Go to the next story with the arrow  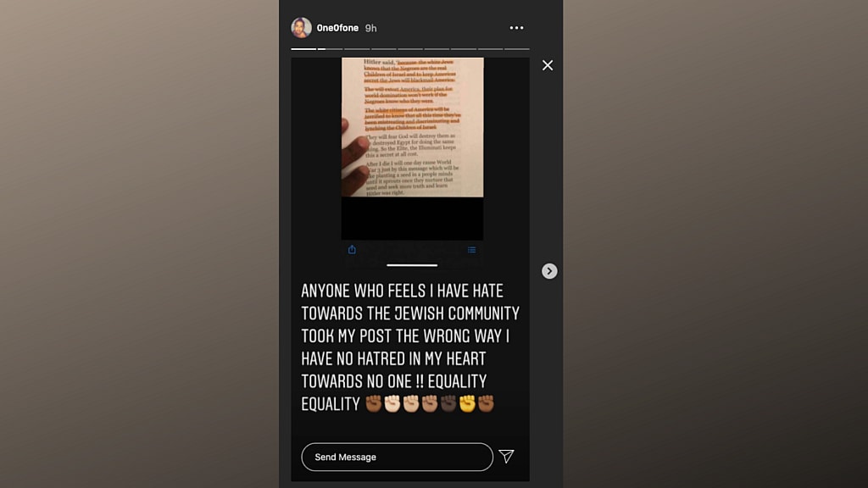549,271
